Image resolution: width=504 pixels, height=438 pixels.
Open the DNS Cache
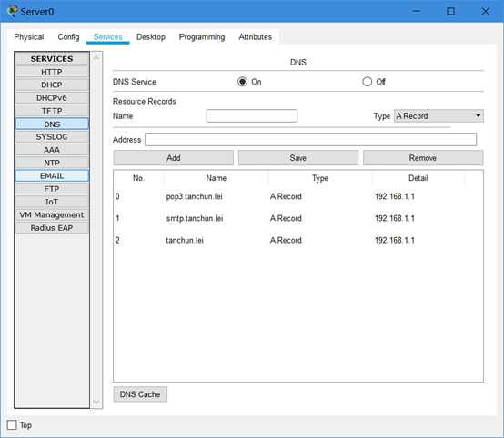tap(140, 394)
